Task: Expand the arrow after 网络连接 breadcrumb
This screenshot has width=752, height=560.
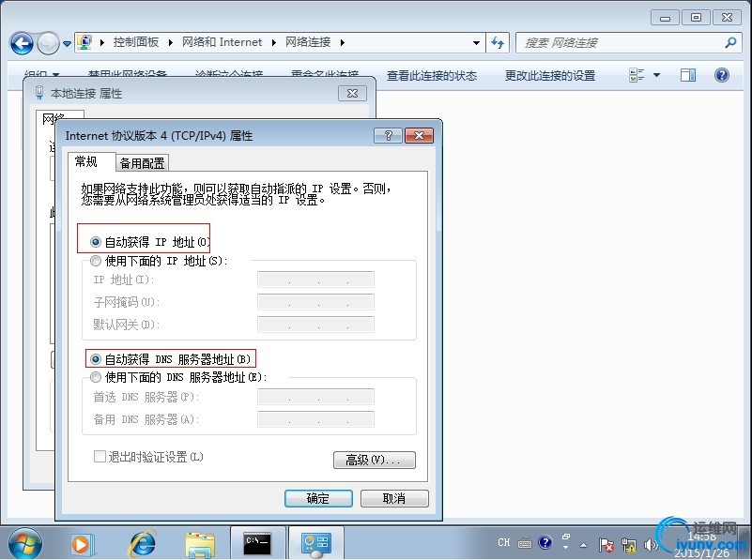Action: (x=343, y=42)
